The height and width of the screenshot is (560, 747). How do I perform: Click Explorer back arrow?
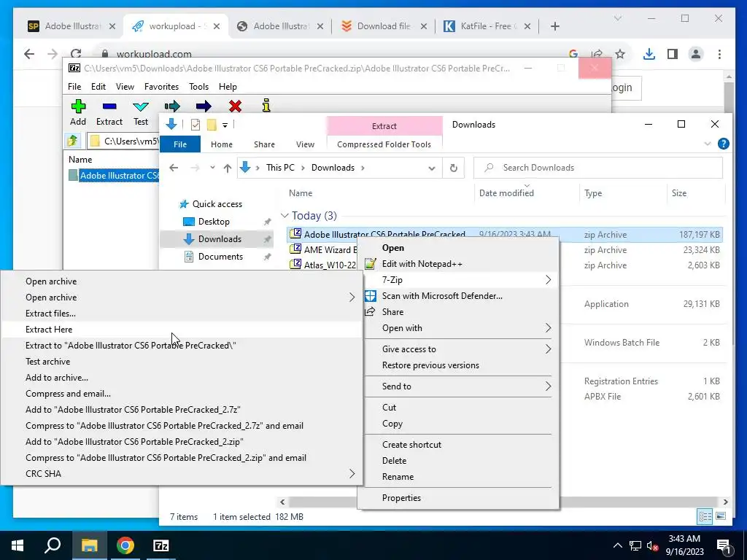(x=174, y=168)
